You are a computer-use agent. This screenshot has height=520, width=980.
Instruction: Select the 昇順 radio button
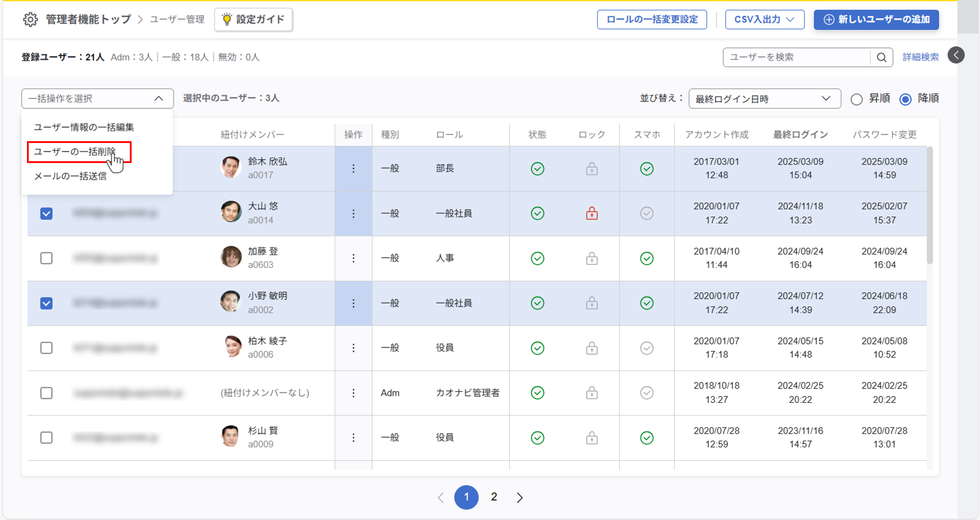(x=856, y=99)
